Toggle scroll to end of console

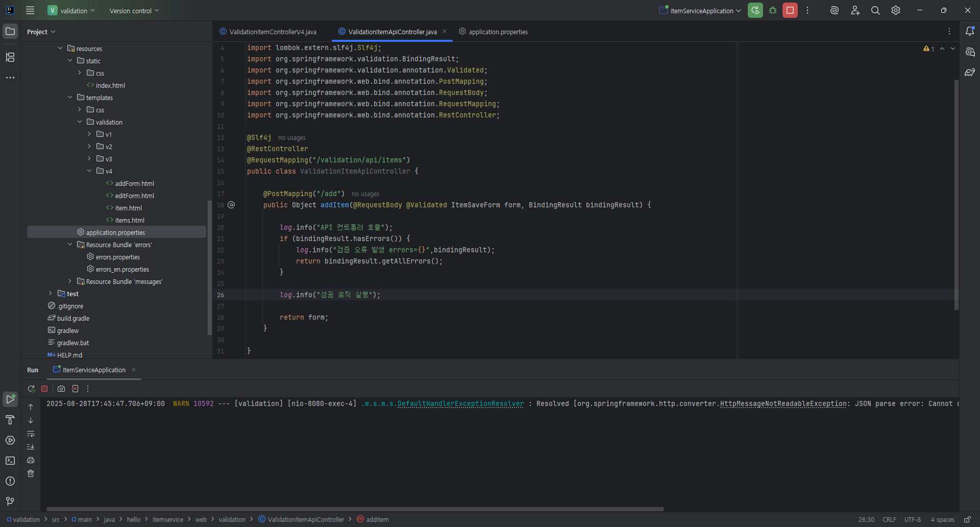pyautogui.click(x=31, y=447)
